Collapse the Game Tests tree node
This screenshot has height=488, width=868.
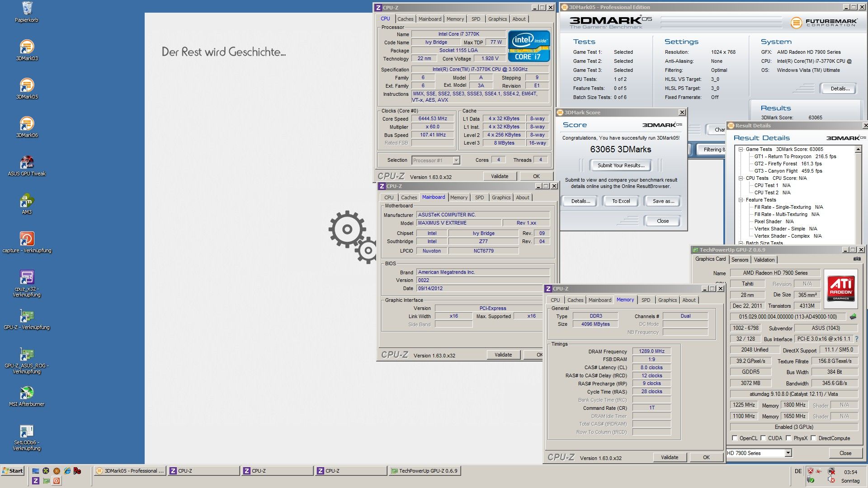(741, 149)
